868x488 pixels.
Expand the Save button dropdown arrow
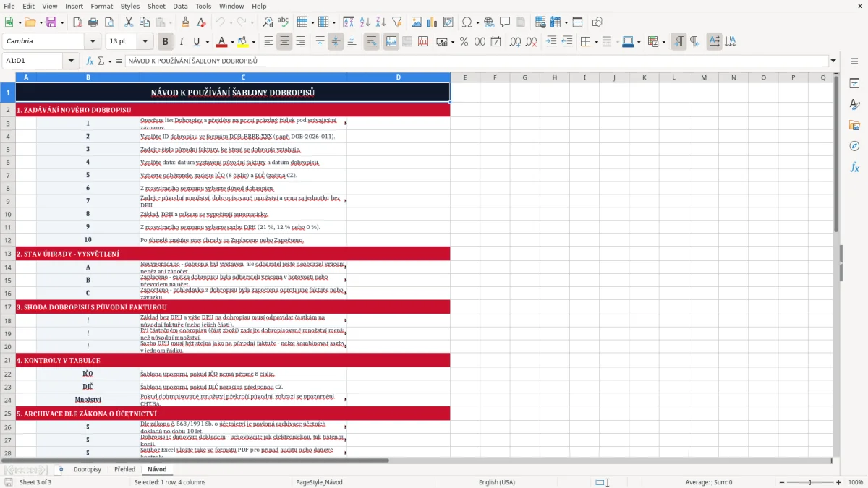[x=62, y=22]
